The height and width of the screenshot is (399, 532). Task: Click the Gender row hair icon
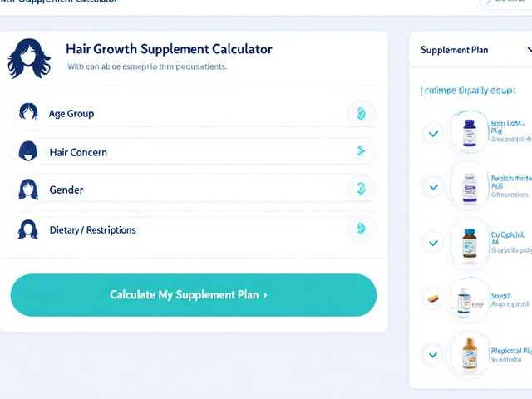tap(28, 190)
